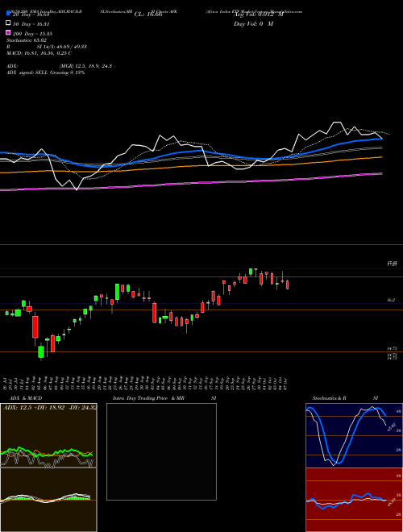
Task: Select the '200 Day - 15.33' legend text
Action: click(32, 34)
